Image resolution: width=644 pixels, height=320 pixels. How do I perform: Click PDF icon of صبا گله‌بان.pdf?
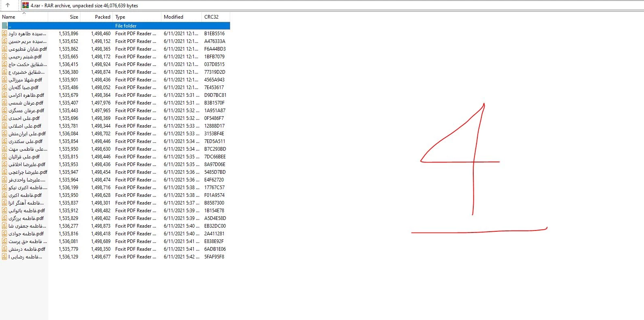[4, 87]
